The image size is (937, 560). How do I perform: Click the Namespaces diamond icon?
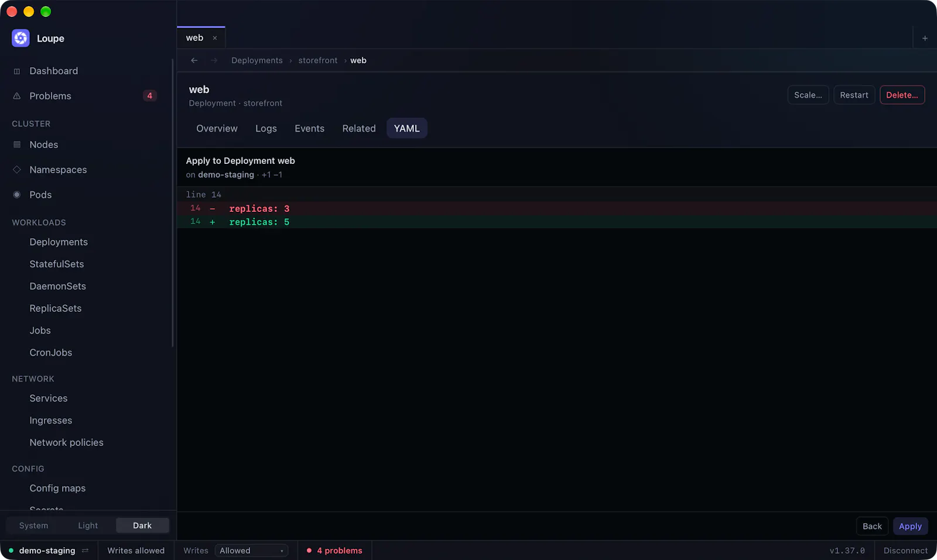pos(17,170)
